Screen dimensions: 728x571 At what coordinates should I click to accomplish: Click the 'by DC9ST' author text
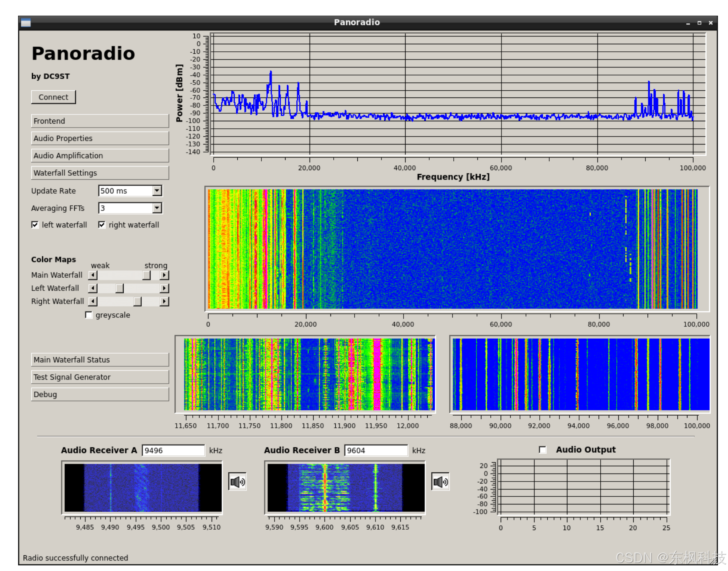[51, 76]
